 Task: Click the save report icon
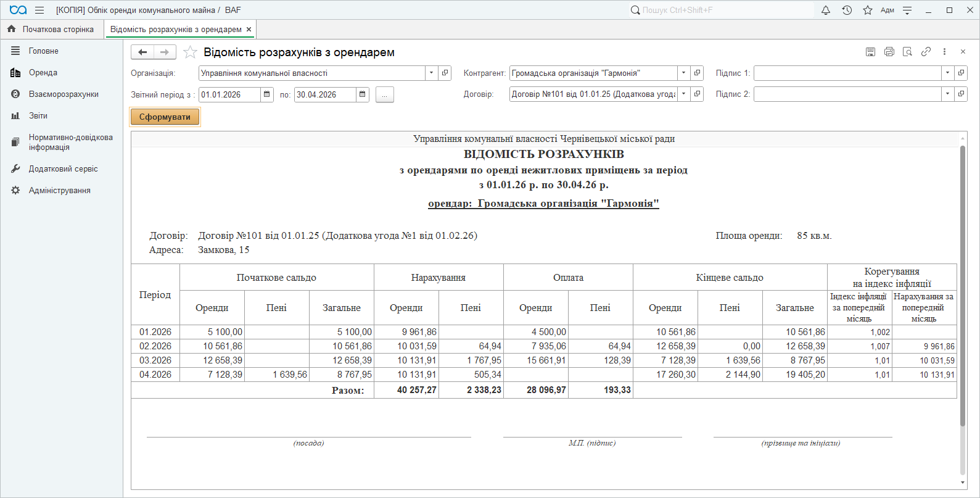pyautogui.click(x=870, y=52)
